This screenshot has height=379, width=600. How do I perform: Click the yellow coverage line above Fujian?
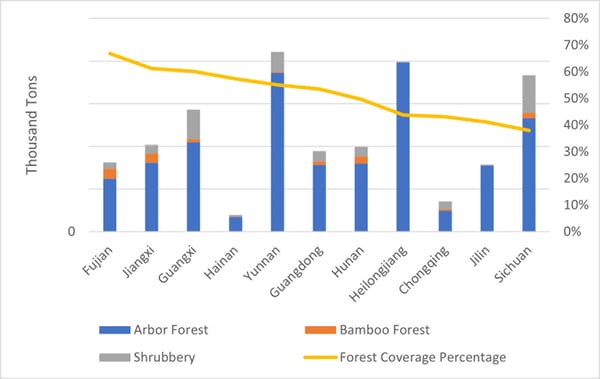[x=110, y=54]
